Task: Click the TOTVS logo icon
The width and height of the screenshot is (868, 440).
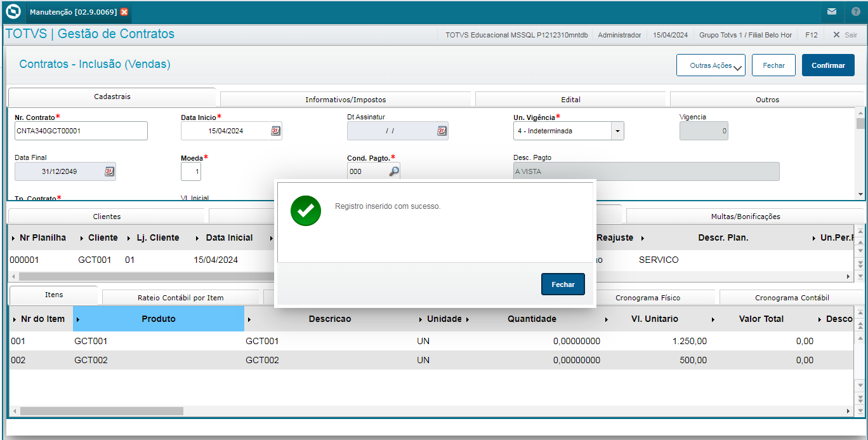Action: [13, 11]
